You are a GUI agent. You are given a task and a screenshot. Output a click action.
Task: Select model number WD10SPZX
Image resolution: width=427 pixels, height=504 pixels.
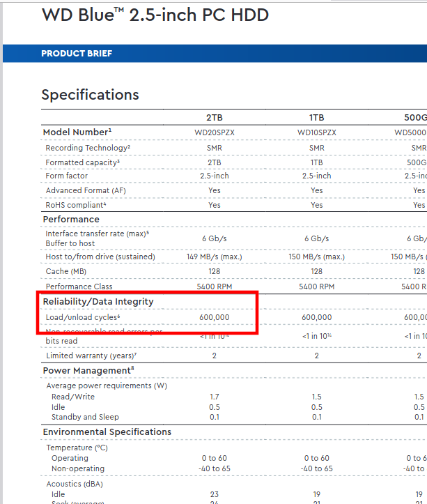316,132
